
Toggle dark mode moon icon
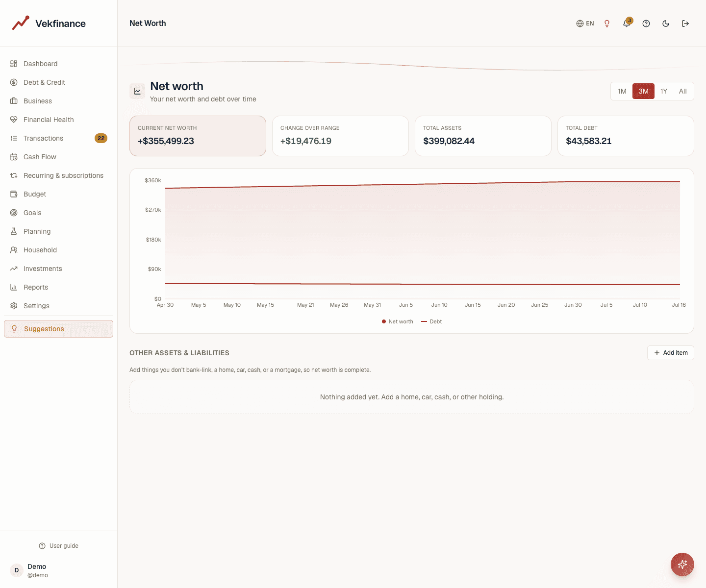666,24
